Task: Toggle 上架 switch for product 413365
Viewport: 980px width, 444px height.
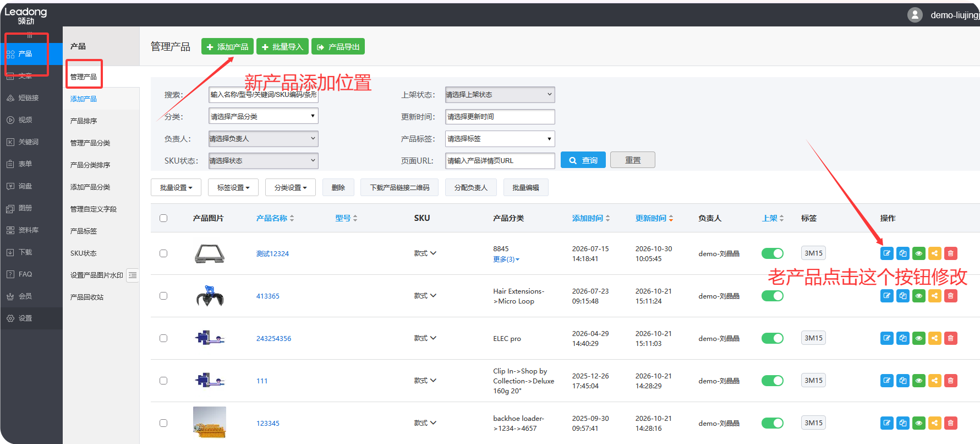Action: [773, 296]
